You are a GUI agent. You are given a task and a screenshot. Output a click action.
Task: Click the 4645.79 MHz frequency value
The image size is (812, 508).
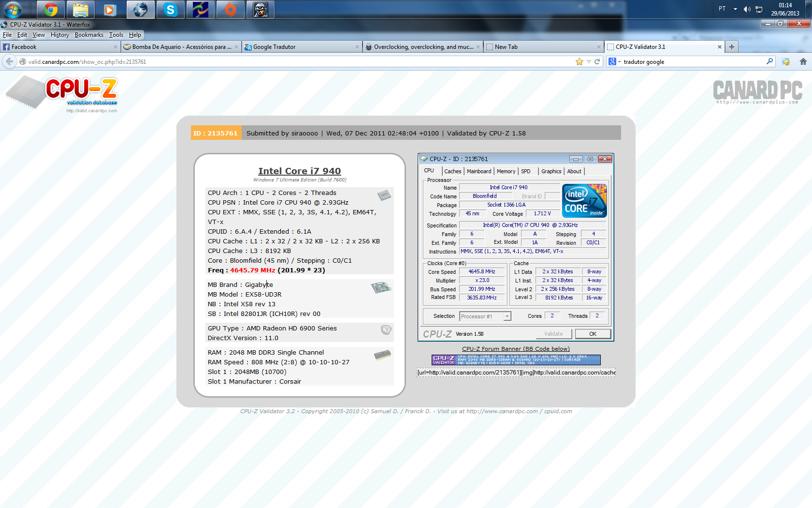click(x=253, y=270)
